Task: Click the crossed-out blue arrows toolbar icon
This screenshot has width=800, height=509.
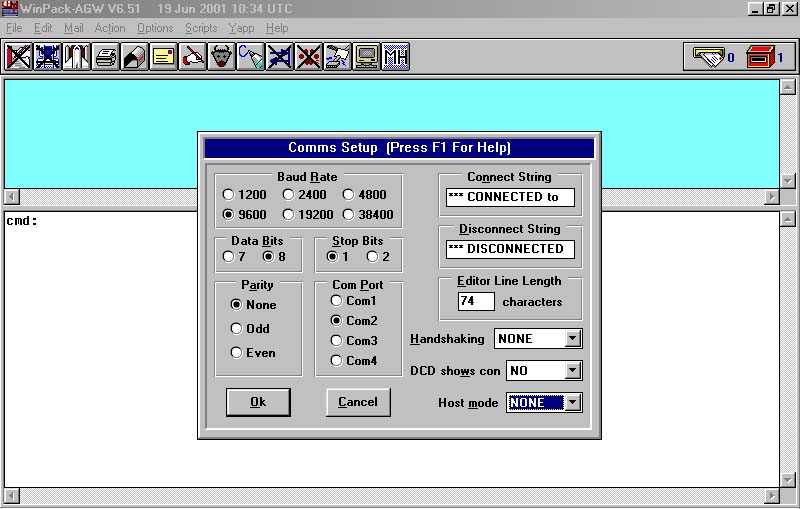Action: pyautogui.click(x=280, y=56)
